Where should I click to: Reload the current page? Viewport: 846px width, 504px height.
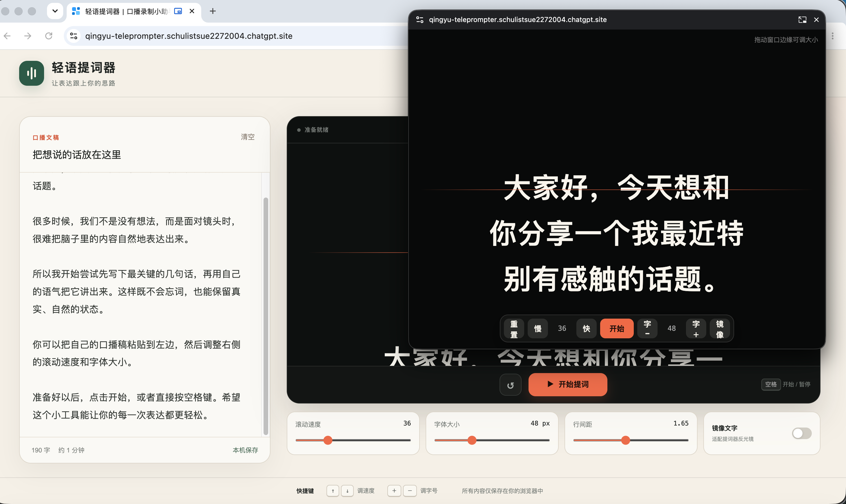49,36
